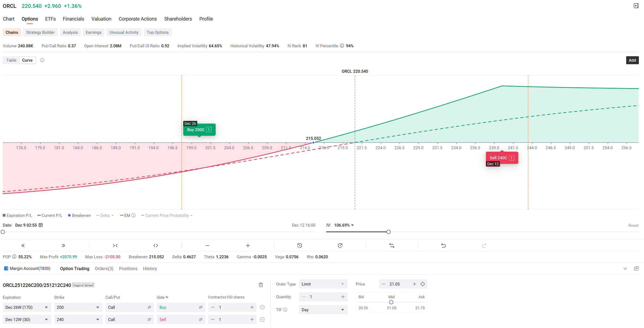This screenshot has width=644, height=328.
Task: Click the TIF info icon
Action: 285,310
